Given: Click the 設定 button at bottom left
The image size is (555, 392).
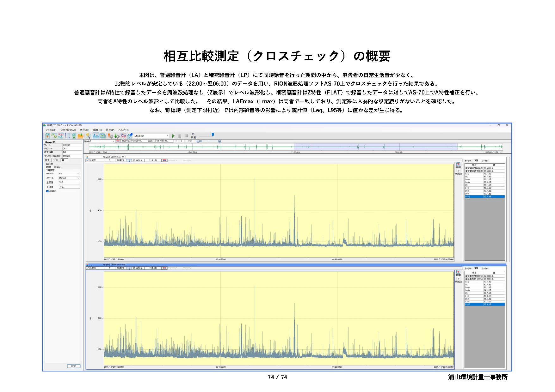Looking at the screenshot, I should click(73, 366).
